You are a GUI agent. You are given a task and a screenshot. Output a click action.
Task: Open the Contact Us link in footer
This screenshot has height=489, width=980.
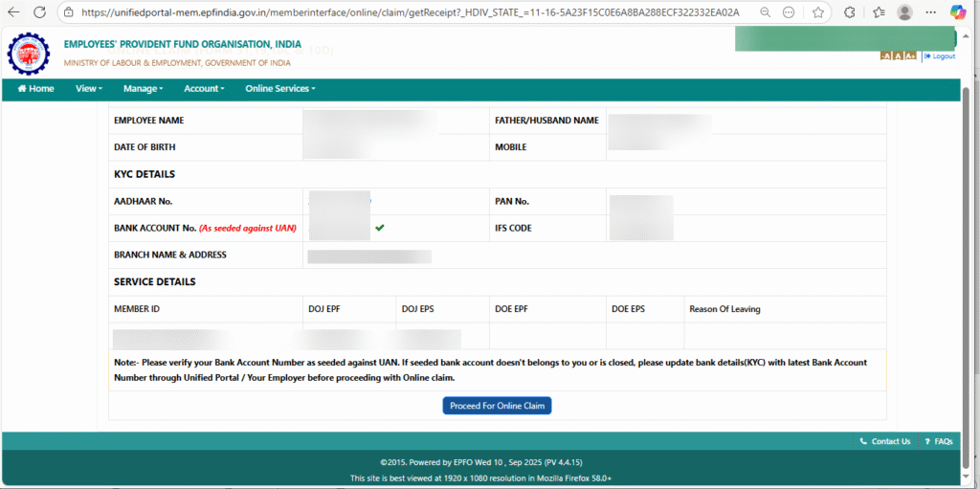(885, 441)
